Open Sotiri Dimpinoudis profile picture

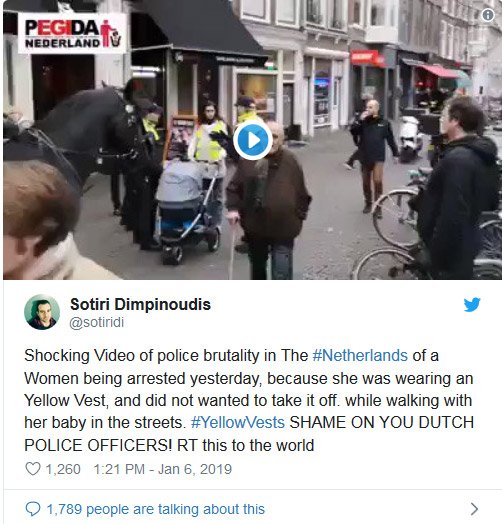pyautogui.click(x=42, y=312)
